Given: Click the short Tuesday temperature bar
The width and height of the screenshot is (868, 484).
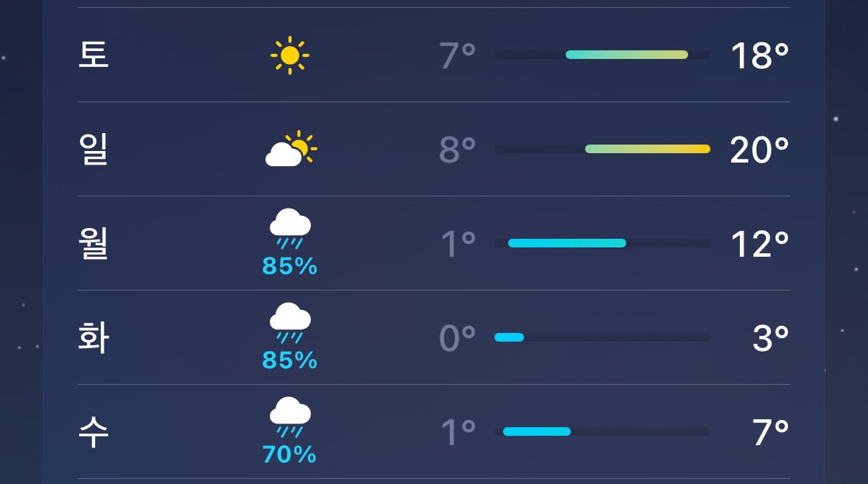Looking at the screenshot, I should coord(509,337).
